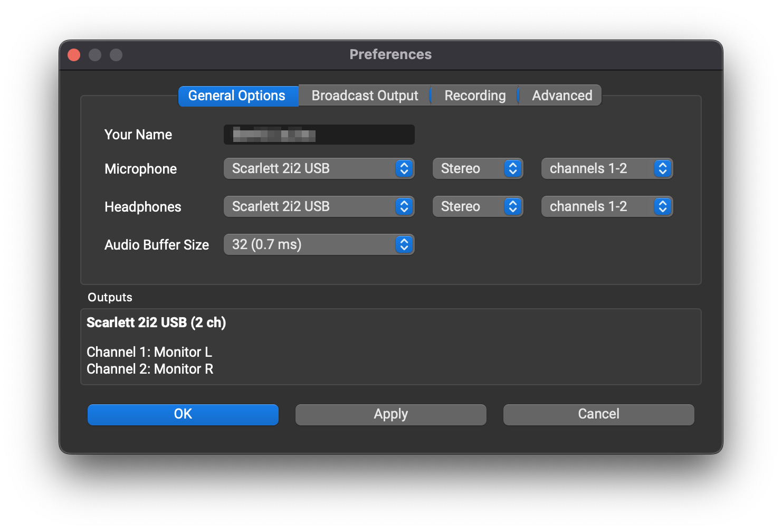
Task: Open the Headphones channels 1-2 dropdown
Action: pyautogui.click(x=607, y=206)
